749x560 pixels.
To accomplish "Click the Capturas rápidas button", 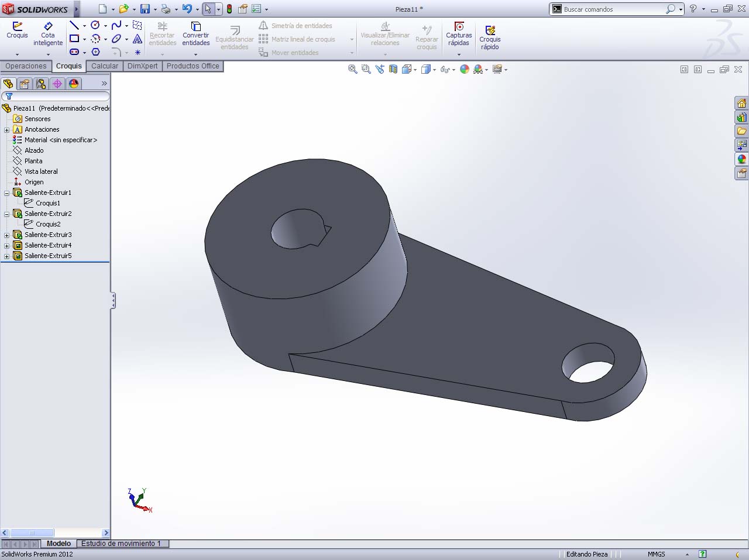I will click(x=459, y=34).
